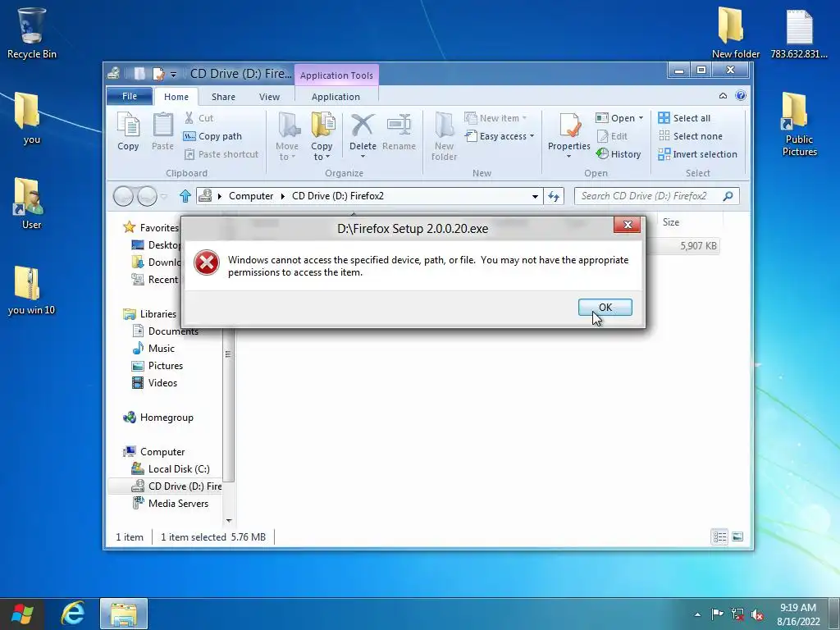The height and width of the screenshot is (630, 840).
Task: Open Explorer help icon
Action: tap(741, 96)
